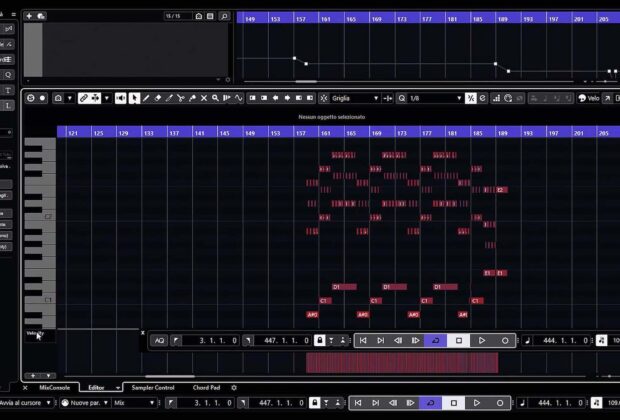Open the 1/8 quantize preset dropdown
The height and width of the screenshot is (420, 620).
pyautogui.click(x=435, y=98)
